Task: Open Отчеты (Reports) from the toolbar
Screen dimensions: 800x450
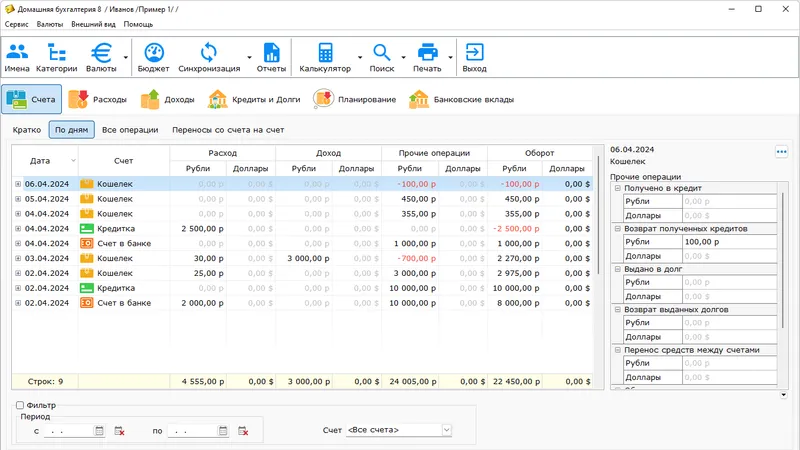Action: tap(271, 58)
